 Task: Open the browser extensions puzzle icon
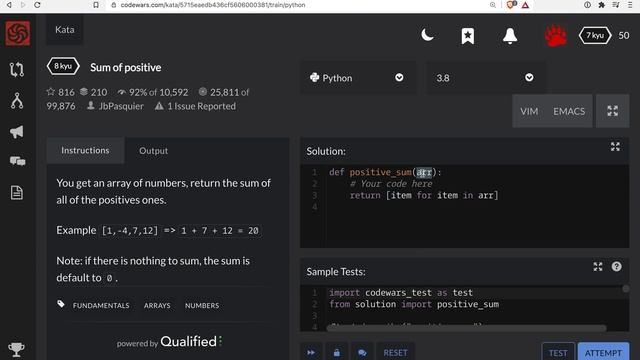[x=602, y=5]
